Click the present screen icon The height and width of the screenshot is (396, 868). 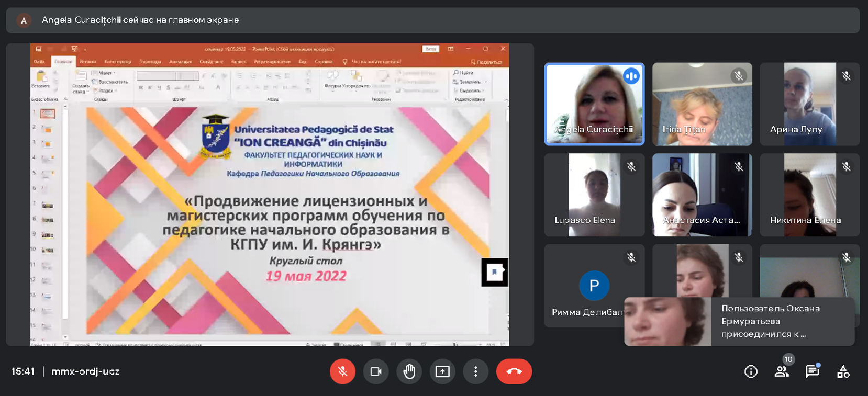442,371
